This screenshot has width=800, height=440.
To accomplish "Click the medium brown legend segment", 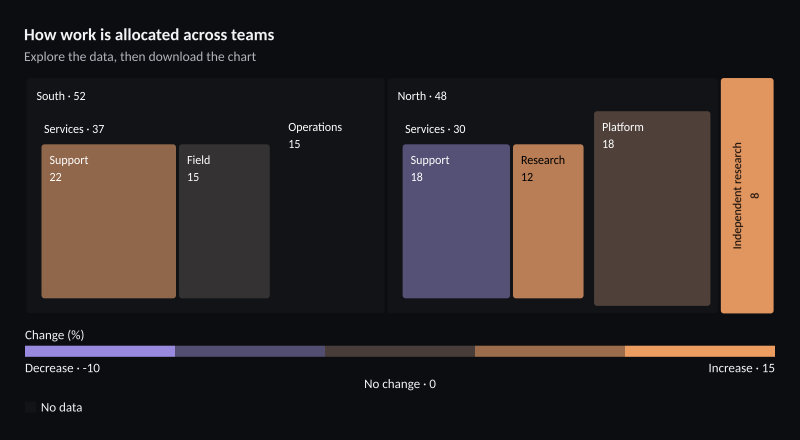I will 550,351.
